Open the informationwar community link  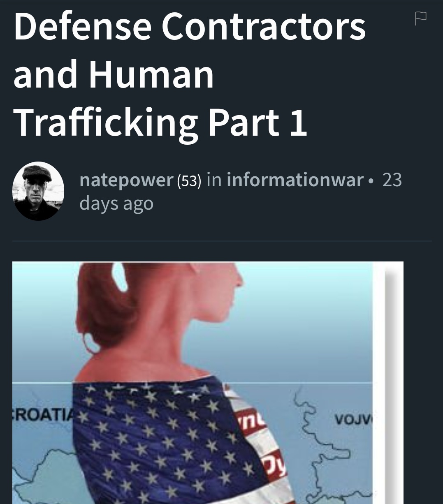tap(295, 180)
